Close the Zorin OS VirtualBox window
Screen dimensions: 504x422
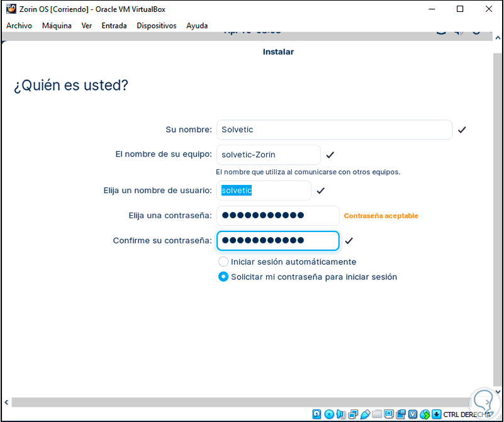[488, 9]
